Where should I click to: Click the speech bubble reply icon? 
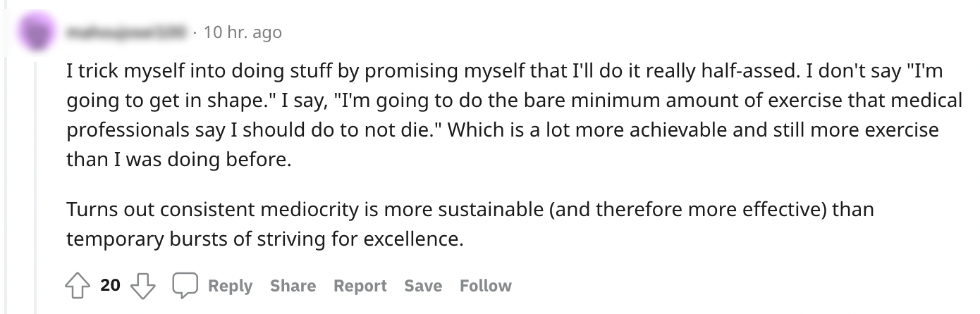[x=185, y=285]
